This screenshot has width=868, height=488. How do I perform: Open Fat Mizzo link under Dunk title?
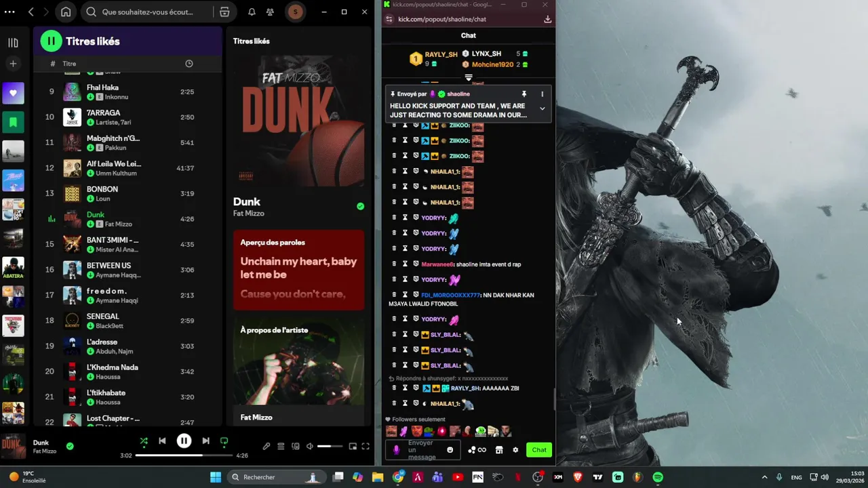(x=249, y=213)
